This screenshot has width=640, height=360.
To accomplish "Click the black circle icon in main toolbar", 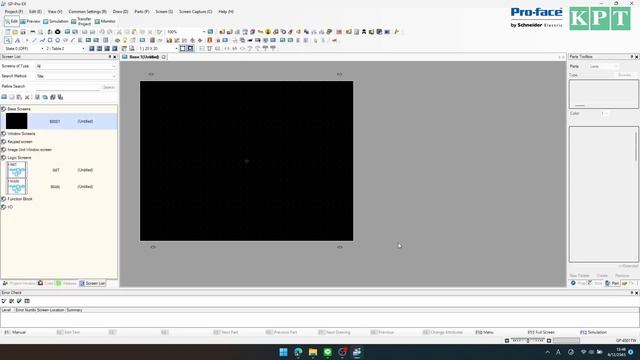I will pyautogui.click(x=58, y=32).
